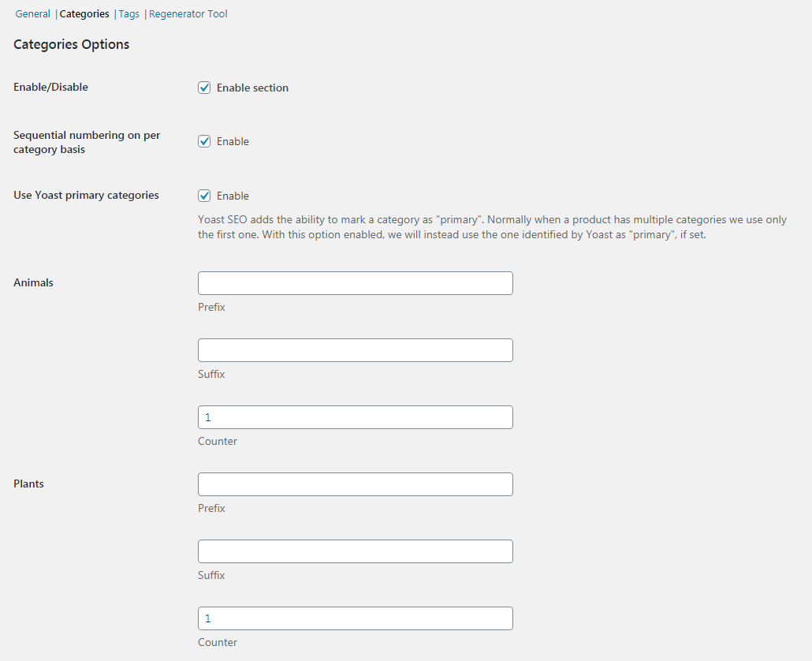Click the Categories Options heading
Viewport: 812px width, 661px height.
[x=72, y=44]
